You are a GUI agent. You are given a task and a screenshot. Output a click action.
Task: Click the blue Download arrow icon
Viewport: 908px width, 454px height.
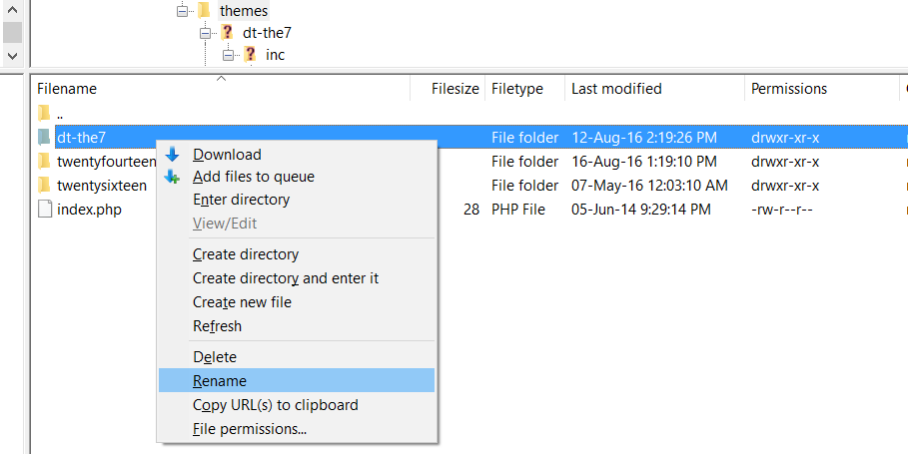click(x=172, y=154)
